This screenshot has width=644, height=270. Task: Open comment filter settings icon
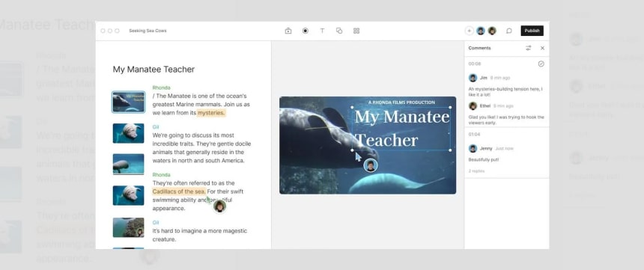coord(528,48)
